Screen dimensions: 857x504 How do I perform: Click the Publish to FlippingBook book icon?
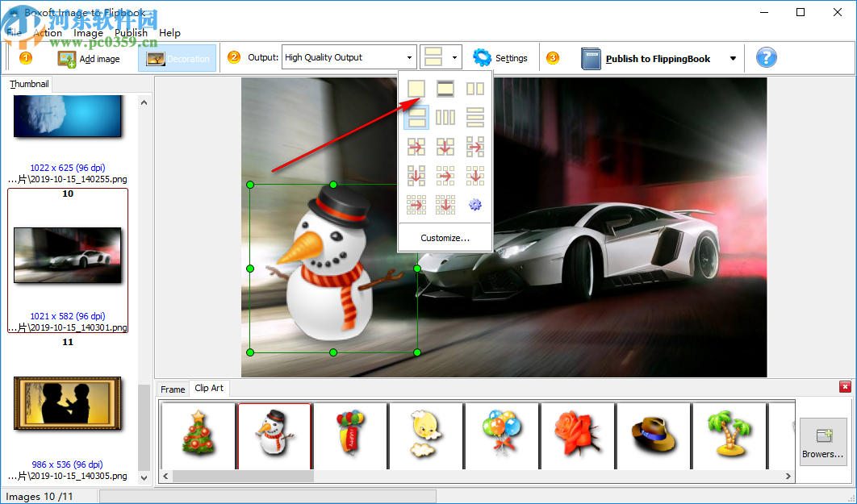point(590,57)
